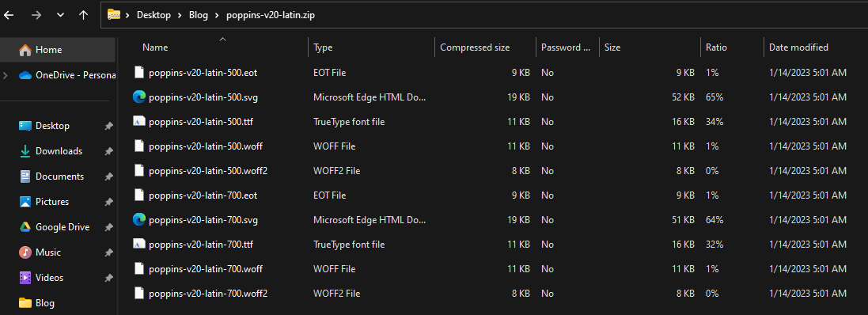Open the Downloads folder in Quick access
The image size is (868, 315).
point(59,151)
